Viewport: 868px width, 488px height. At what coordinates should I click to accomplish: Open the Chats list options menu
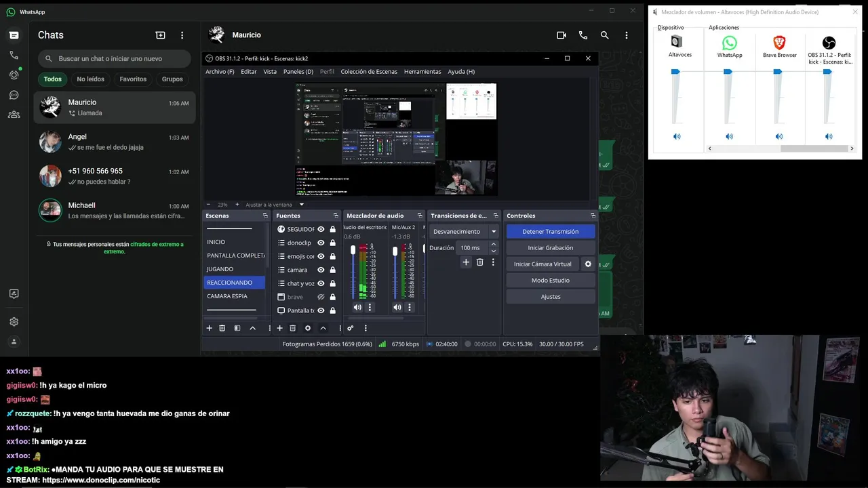click(182, 35)
